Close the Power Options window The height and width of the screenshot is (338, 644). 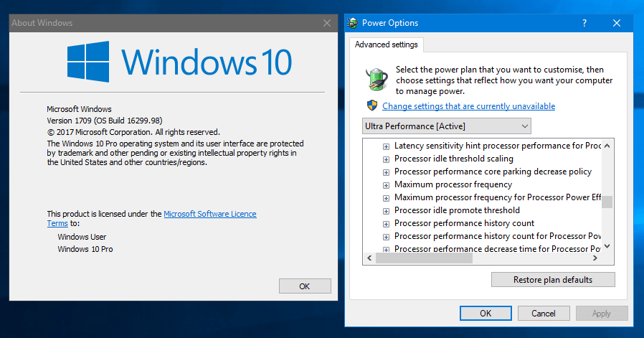(617, 23)
